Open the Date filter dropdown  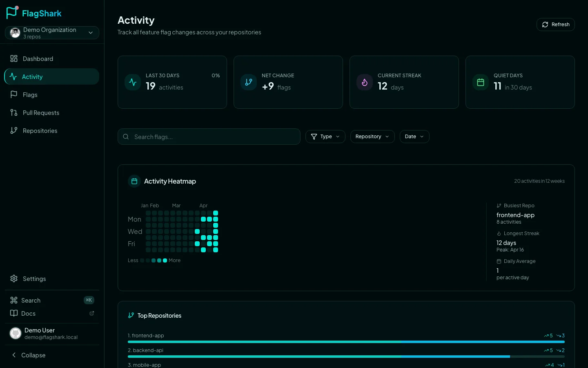tap(414, 137)
